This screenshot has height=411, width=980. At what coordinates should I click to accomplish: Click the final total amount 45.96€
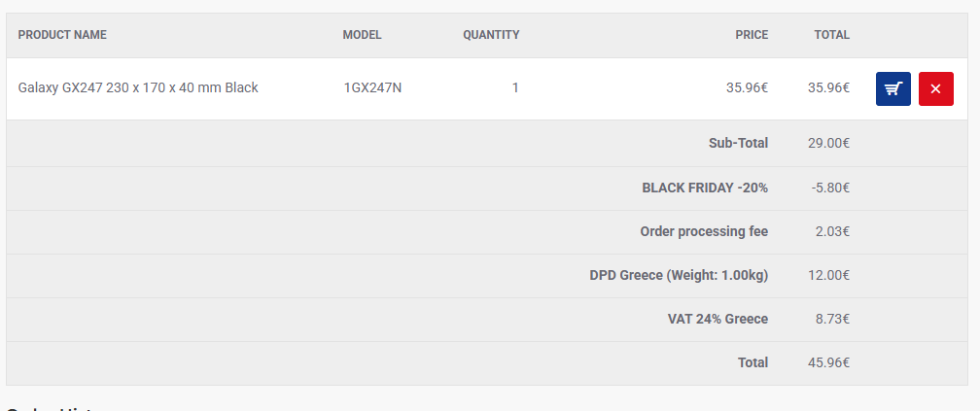coord(828,362)
